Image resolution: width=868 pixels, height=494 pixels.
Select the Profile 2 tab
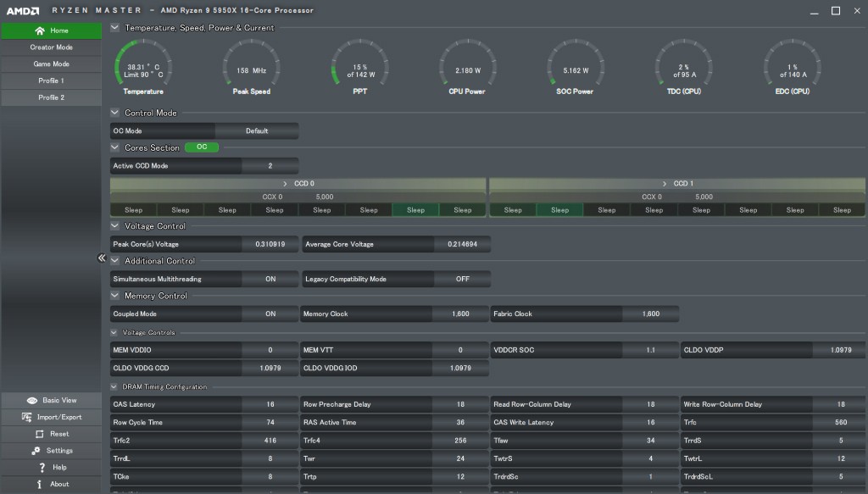(51, 97)
